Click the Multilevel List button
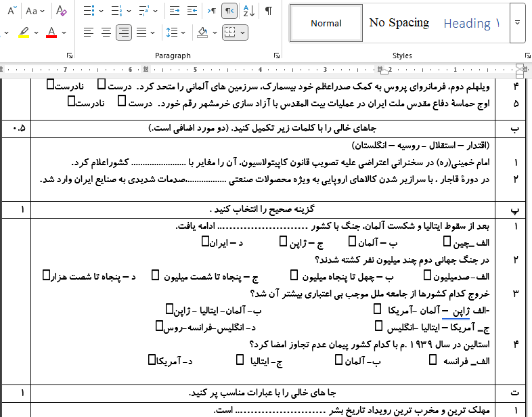Screen dimensions: 532x417 144,11
